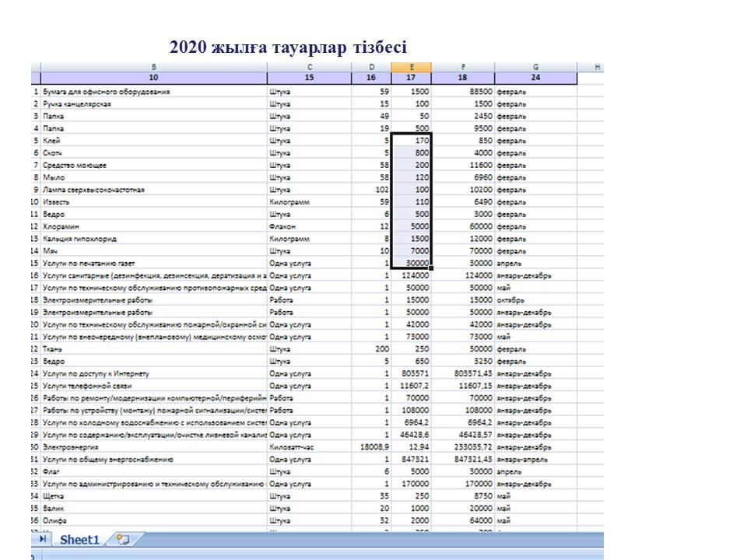Select the cell with value 88500
This screenshot has height=560, width=747.
[462, 92]
